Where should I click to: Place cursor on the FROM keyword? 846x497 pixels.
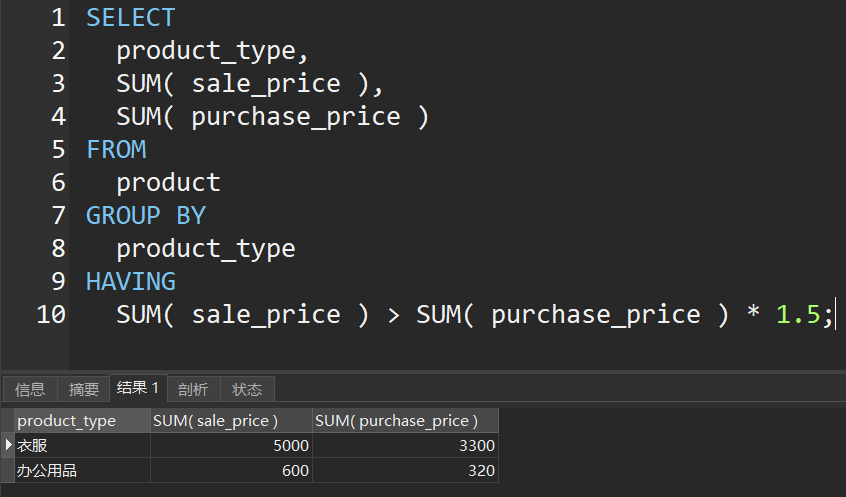(116, 150)
